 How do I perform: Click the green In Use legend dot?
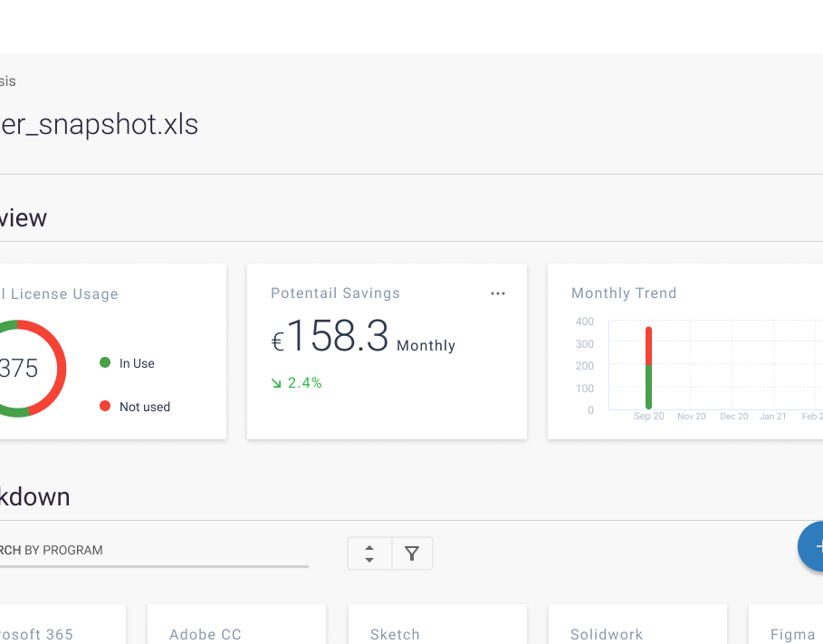[x=105, y=362]
